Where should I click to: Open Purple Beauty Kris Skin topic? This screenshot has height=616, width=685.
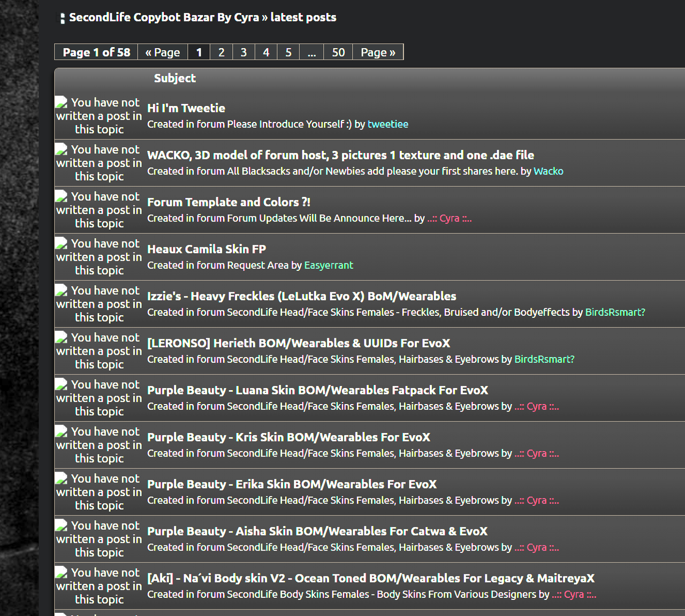coord(288,438)
